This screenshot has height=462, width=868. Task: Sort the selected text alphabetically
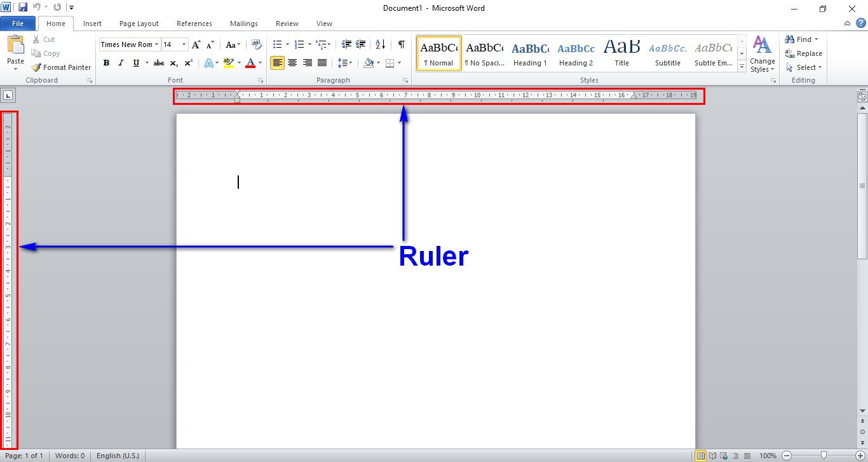380,44
